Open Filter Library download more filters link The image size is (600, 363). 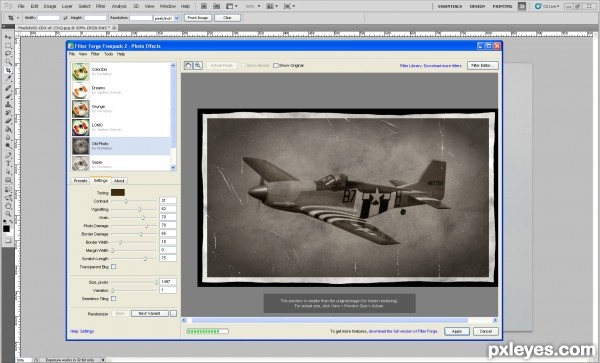[430, 66]
